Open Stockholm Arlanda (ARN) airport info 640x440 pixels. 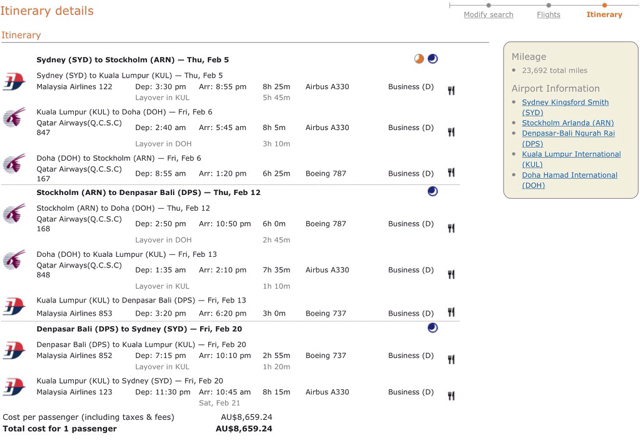[567, 123]
